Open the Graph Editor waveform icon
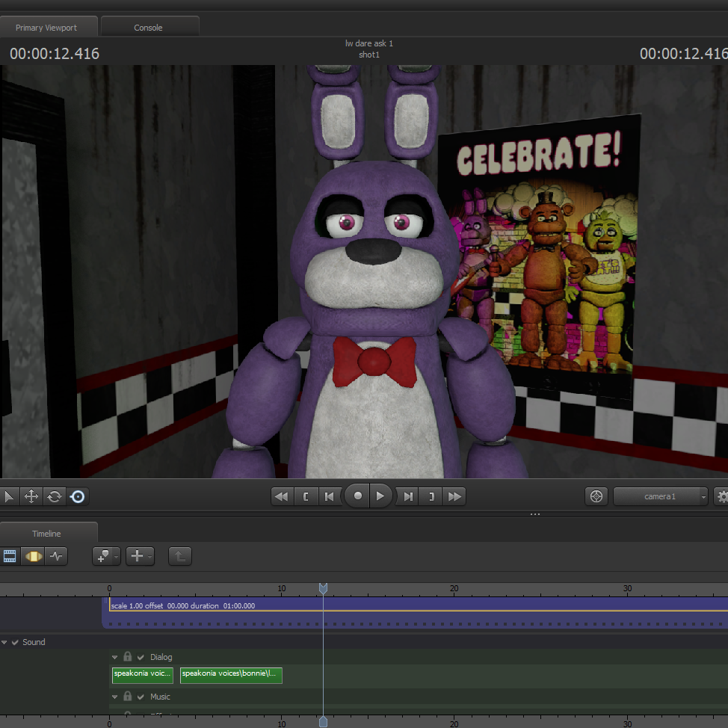The height and width of the screenshot is (728, 728). tap(56, 556)
